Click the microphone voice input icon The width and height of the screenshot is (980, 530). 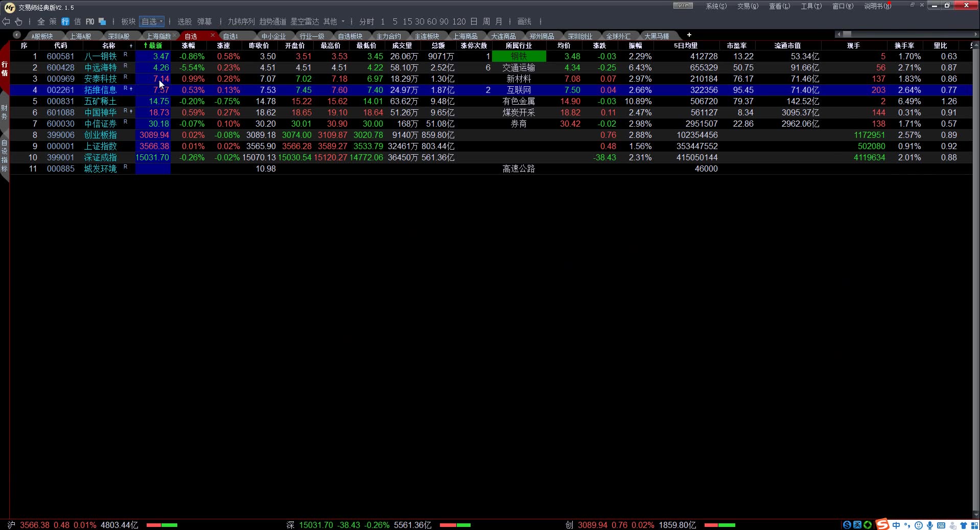930,525
